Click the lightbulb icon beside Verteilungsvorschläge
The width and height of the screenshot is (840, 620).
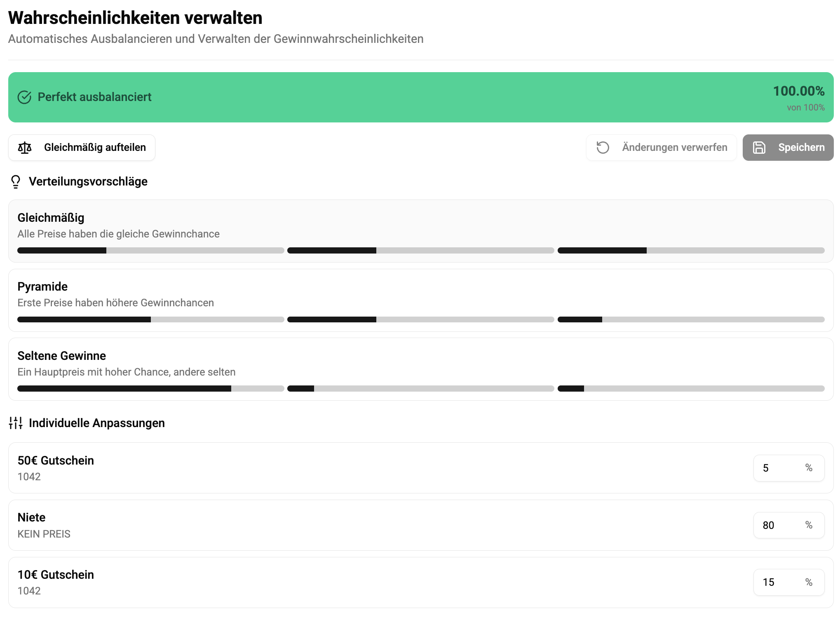(16, 182)
